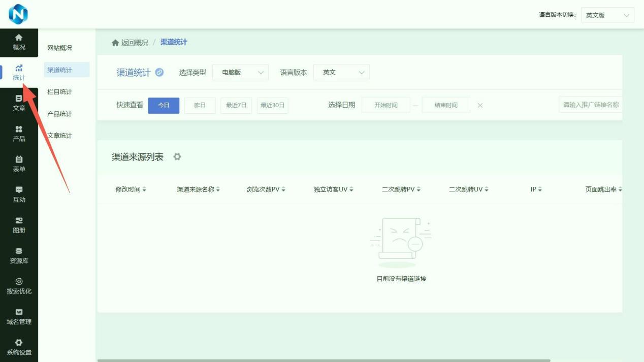Open the 概况 overview sidebar icon
The image size is (644, 362).
point(19,42)
